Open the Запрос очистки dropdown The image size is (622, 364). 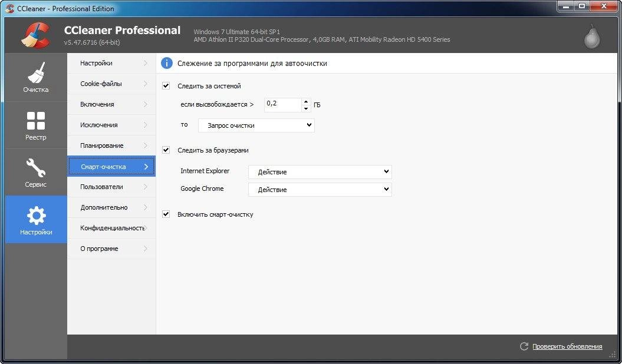click(256, 125)
